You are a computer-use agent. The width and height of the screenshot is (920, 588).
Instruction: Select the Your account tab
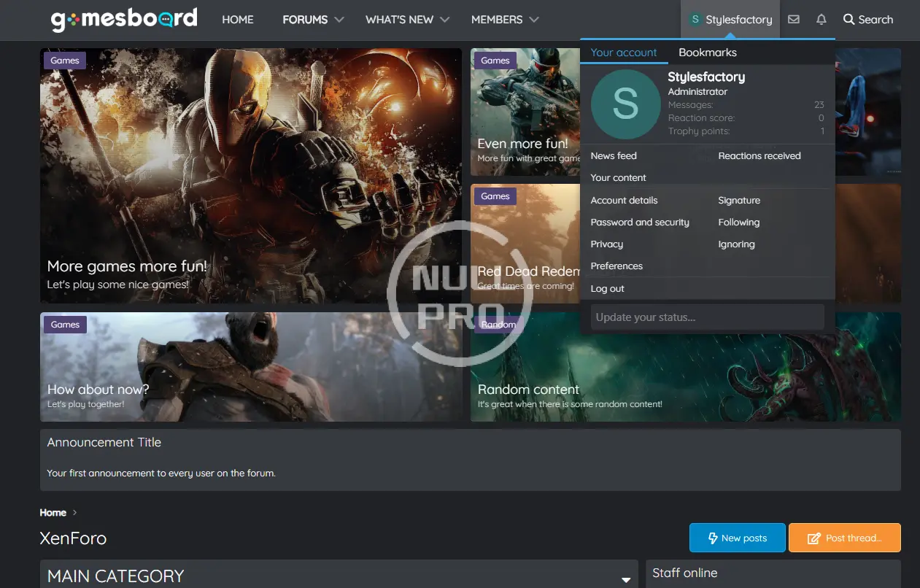pyautogui.click(x=624, y=53)
